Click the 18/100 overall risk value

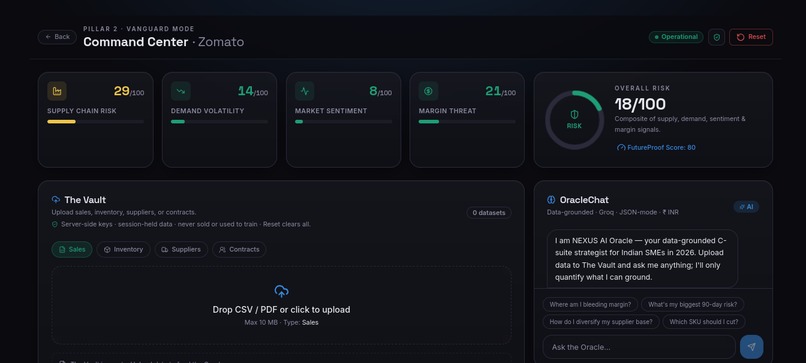(x=640, y=104)
